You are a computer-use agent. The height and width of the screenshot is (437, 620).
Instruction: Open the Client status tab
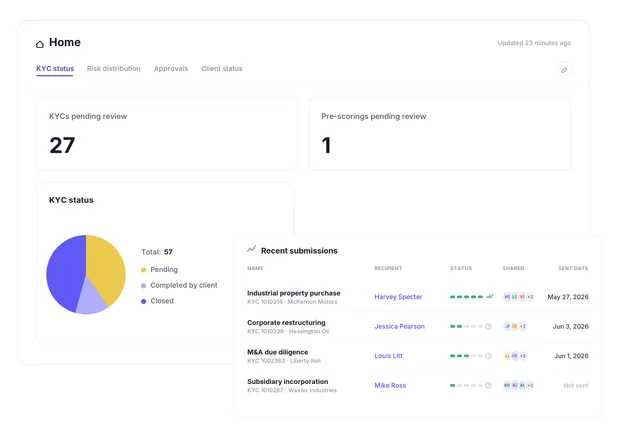(221, 68)
